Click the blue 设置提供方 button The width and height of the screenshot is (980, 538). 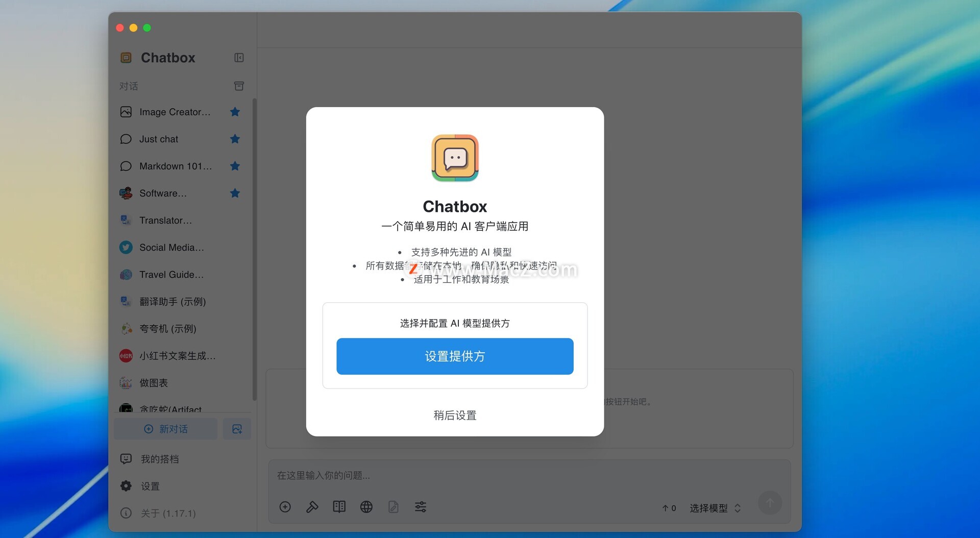(455, 356)
